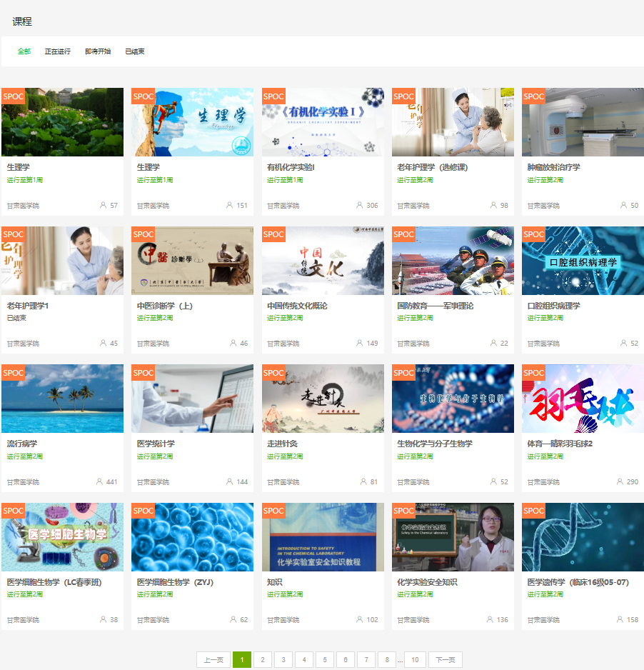Open page 5 of course list

click(325, 660)
